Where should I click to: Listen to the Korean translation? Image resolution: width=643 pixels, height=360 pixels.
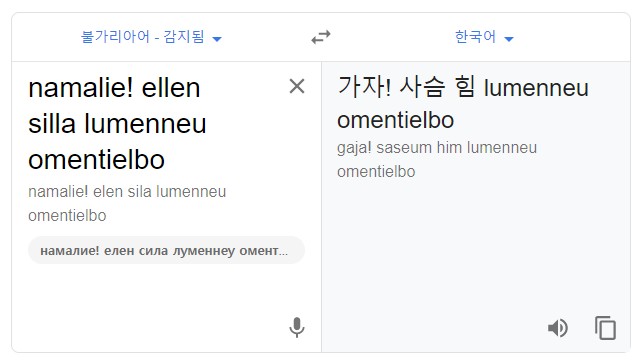tap(558, 328)
